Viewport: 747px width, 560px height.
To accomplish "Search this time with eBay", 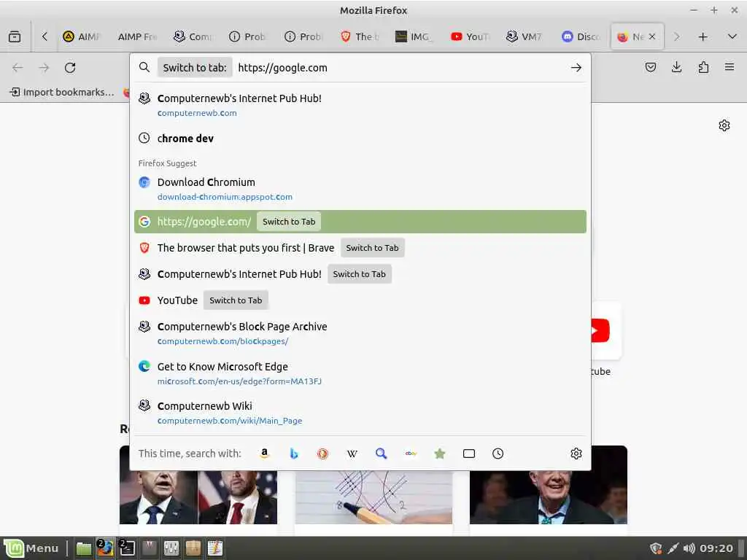I will [x=411, y=454].
